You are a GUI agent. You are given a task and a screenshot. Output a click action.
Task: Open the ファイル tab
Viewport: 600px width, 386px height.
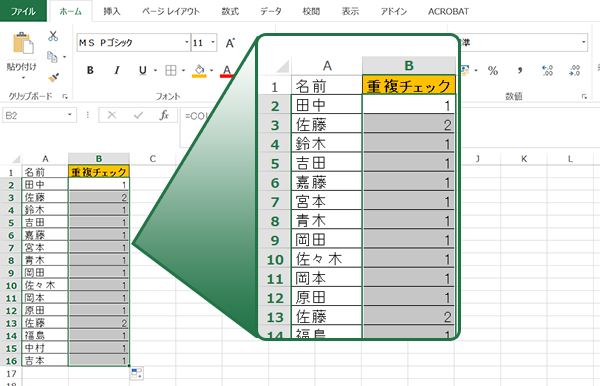tap(23, 11)
